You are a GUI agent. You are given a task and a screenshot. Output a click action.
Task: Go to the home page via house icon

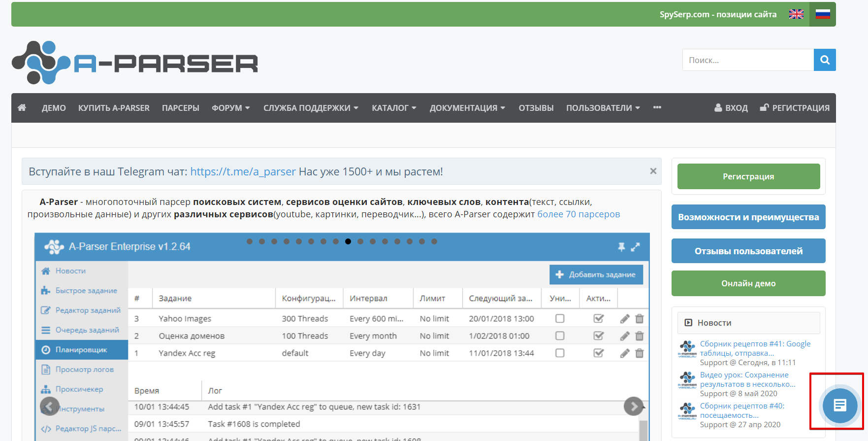tap(22, 107)
